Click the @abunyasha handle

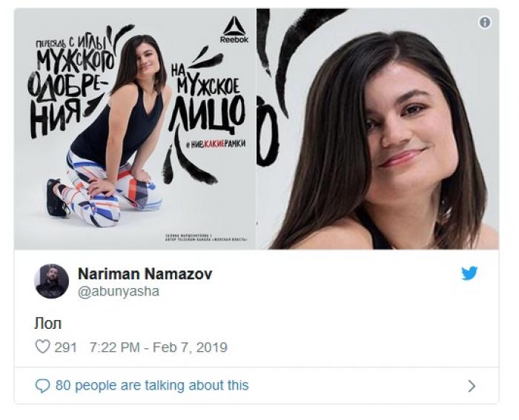point(119,291)
